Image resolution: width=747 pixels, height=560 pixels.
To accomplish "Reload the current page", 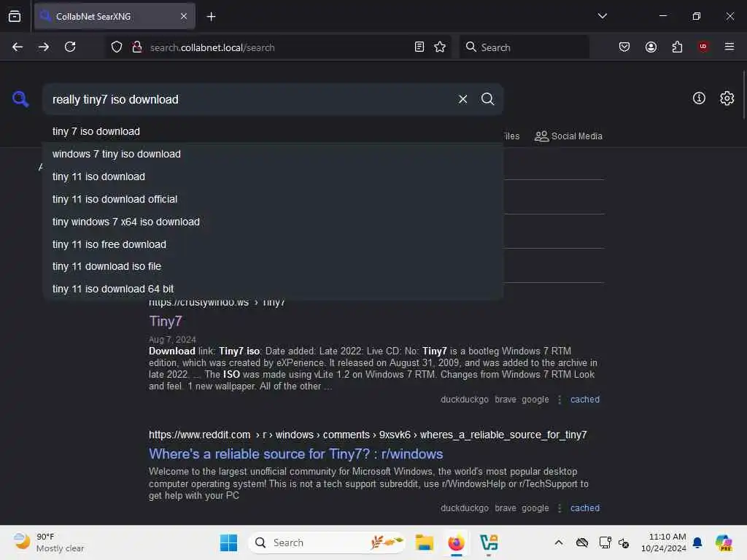I will coord(70,47).
